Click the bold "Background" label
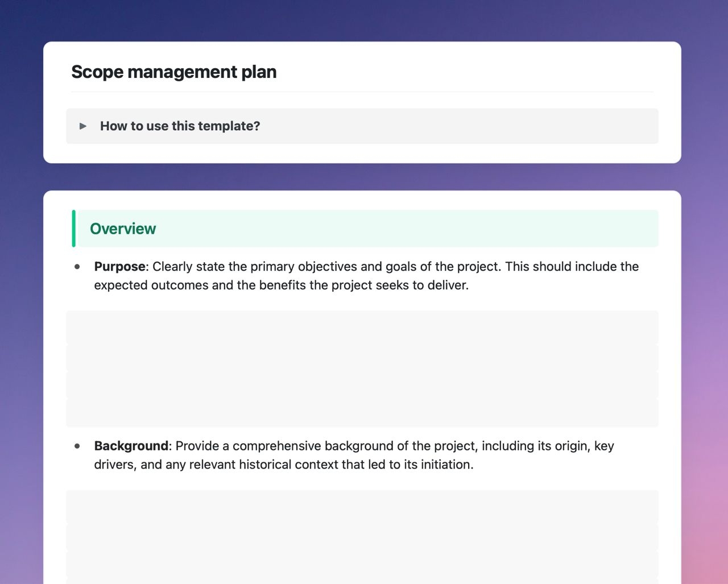 (x=131, y=446)
